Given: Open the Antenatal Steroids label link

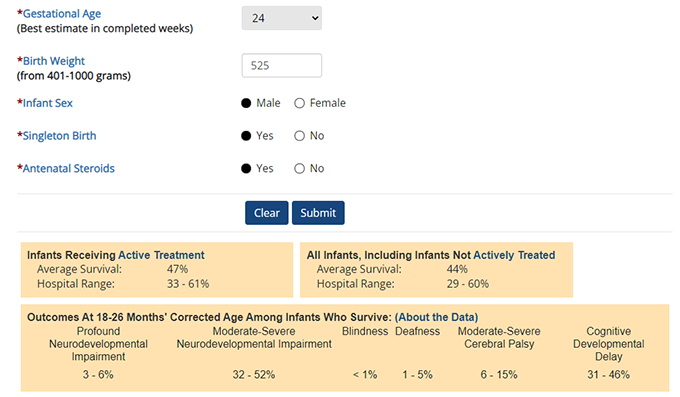Looking at the screenshot, I should 69,168.
